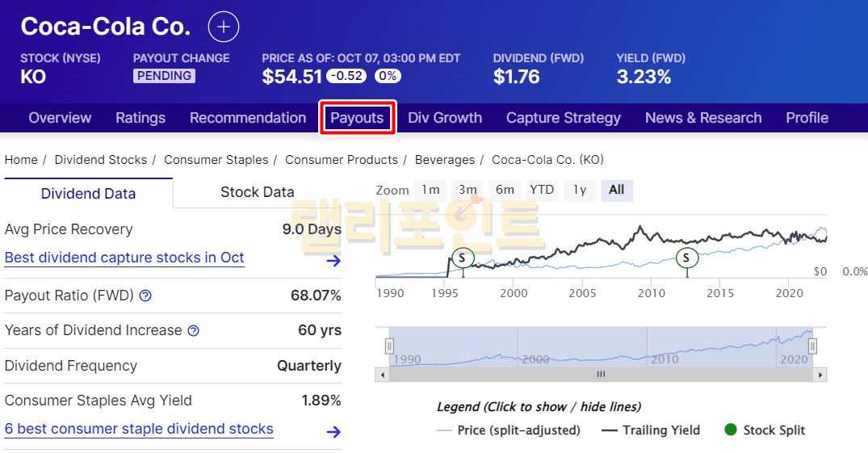Click the Years of Dividend Increase help icon
The width and height of the screenshot is (868, 453).
[x=194, y=330]
